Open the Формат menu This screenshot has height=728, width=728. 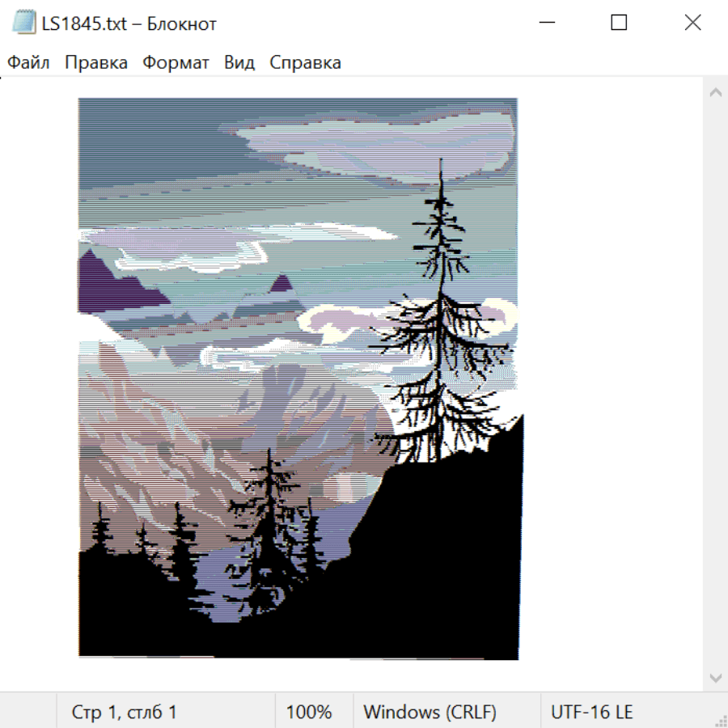tap(176, 62)
